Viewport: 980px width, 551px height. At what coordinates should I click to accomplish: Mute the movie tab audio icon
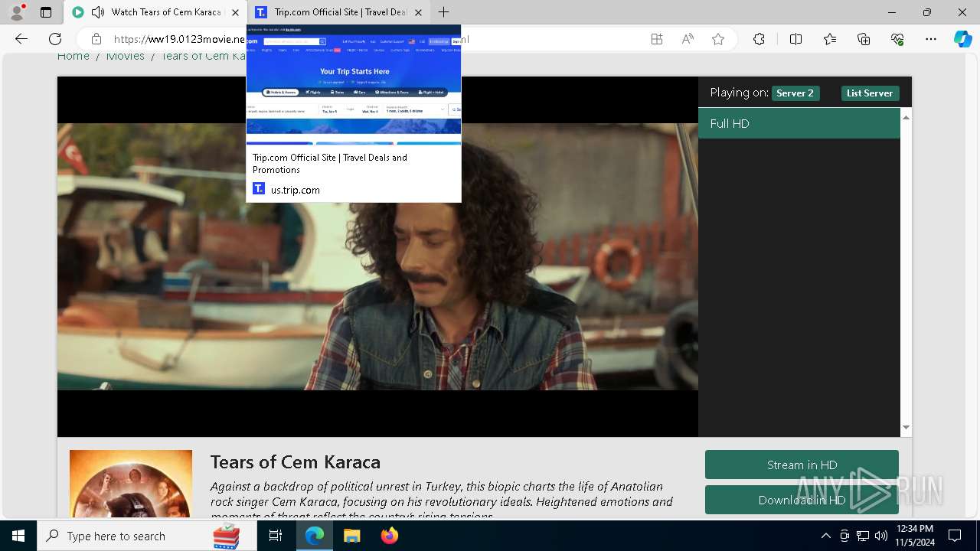pos(98,12)
